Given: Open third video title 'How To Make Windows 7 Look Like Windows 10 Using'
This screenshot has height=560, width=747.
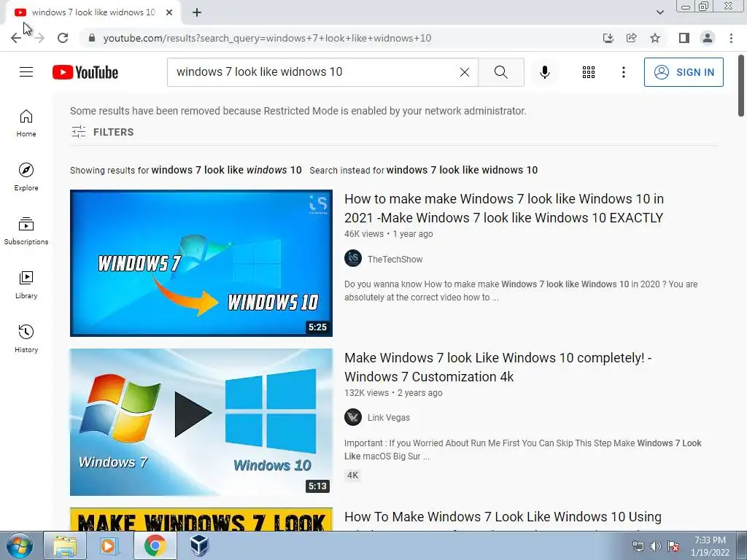Looking at the screenshot, I should (x=503, y=517).
